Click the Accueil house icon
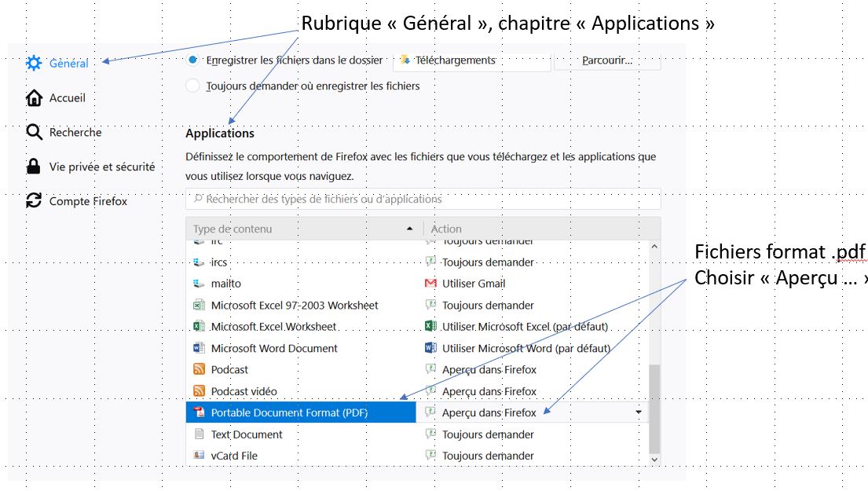868x491 pixels. [34, 98]
